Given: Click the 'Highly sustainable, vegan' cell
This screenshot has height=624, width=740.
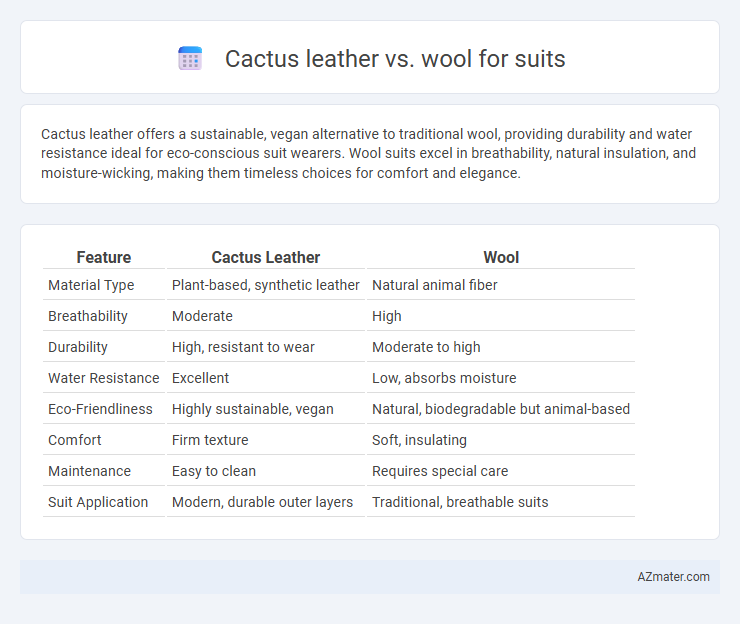Looking at the screenshot, I should pyautogui.click(x=253, y=409).
